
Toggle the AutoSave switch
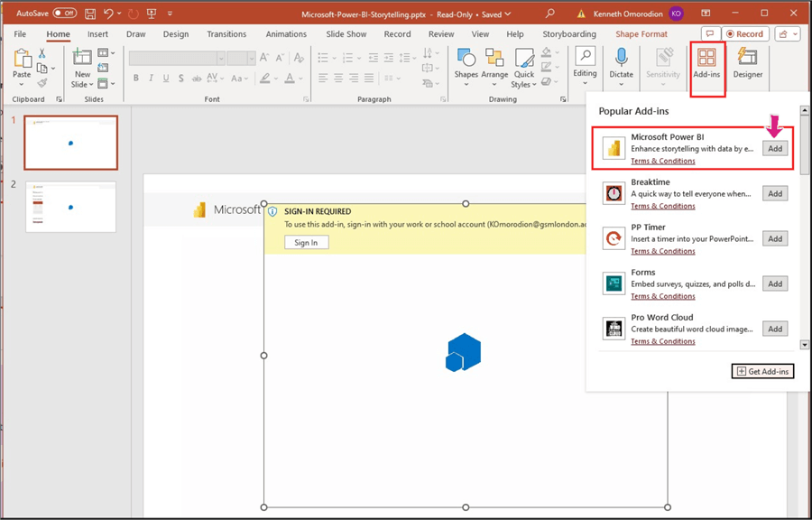click(64, 14)
